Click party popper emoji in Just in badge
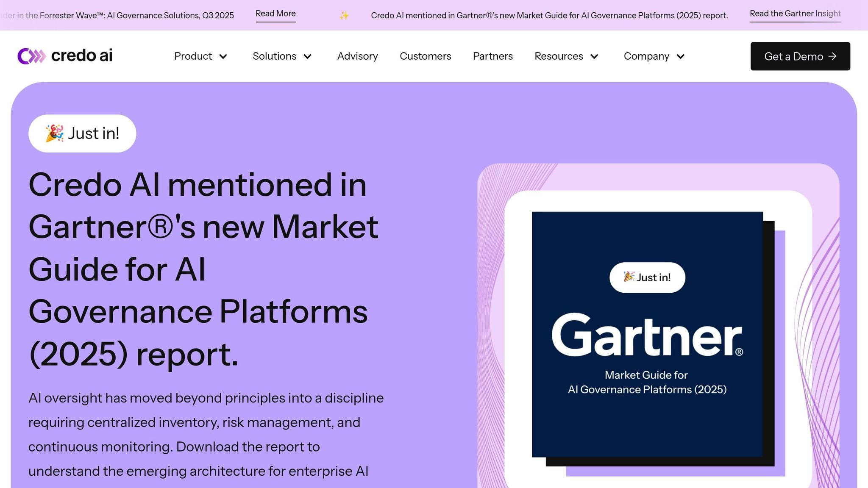This screenshot has width=868, height=488. (x=55, y=133)
